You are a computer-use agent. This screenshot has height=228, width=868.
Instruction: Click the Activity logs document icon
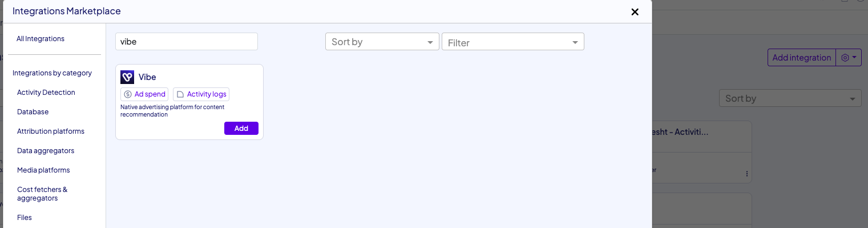[x=180, y=94]
